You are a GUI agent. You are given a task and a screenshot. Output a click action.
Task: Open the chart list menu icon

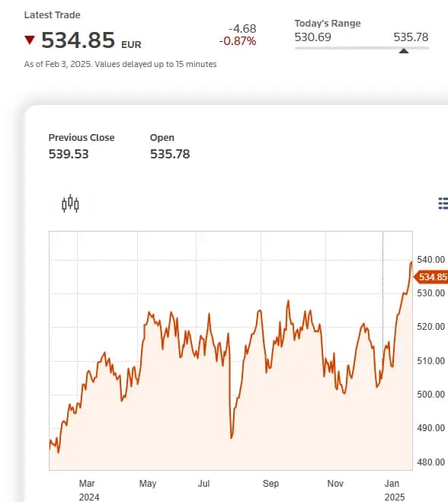[x=443, y=203]
